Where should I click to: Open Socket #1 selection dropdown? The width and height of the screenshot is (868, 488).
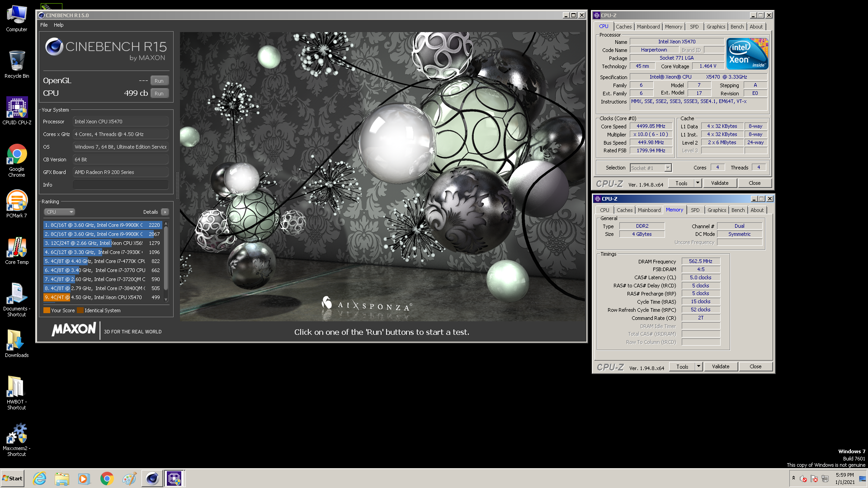point(651,168)
